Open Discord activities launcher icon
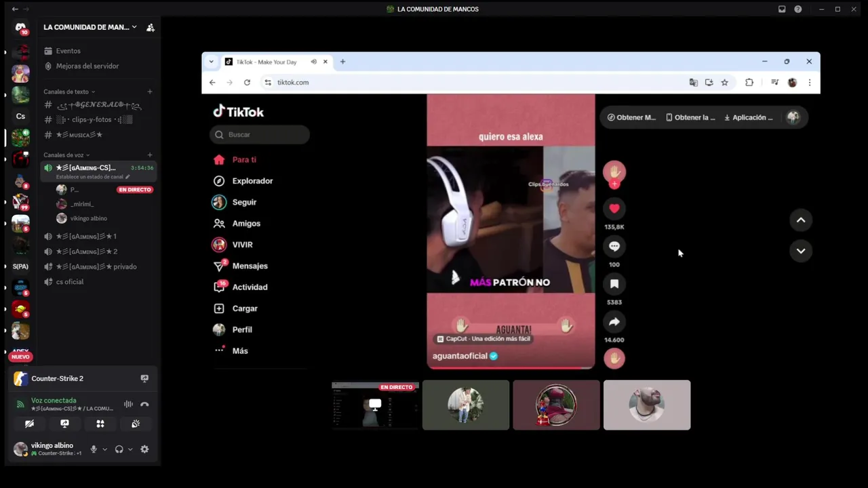 pyautogui.click(x=100, y=424)
